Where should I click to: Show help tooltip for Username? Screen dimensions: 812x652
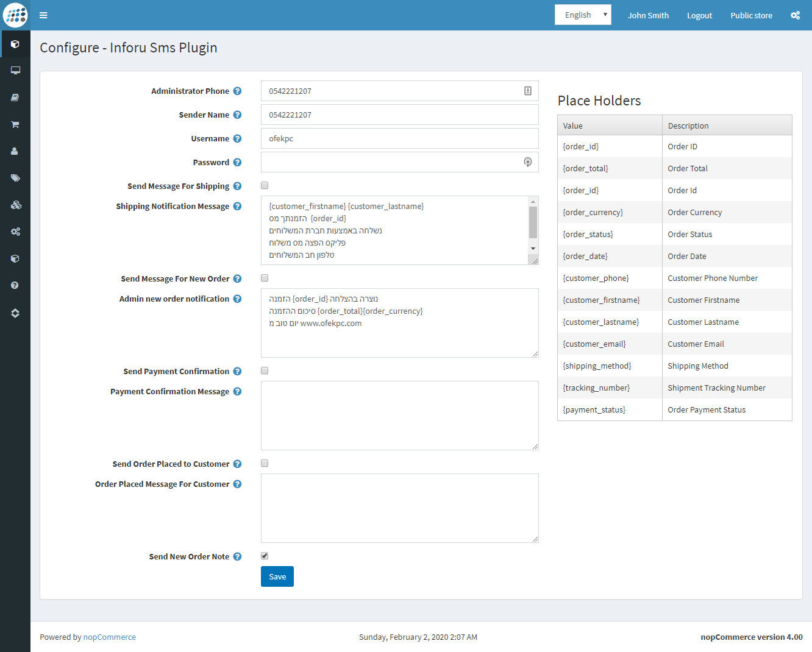tap(237, 138)
